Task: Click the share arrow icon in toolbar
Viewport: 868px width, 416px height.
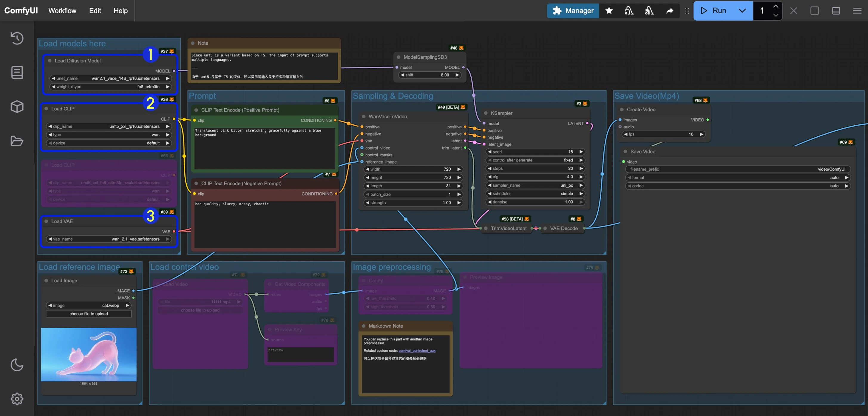Action: (670, 11)
